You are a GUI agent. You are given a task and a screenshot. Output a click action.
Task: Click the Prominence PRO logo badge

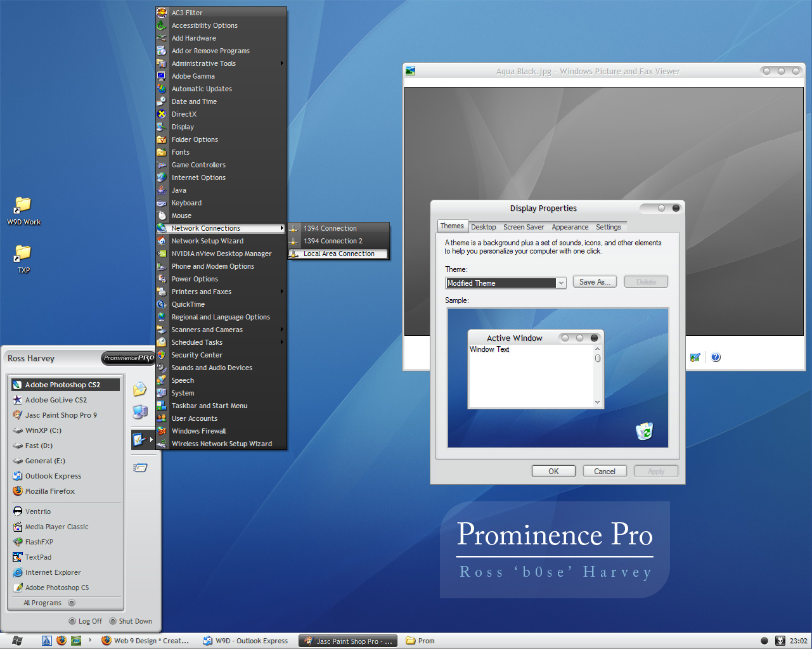coord(129,358)
